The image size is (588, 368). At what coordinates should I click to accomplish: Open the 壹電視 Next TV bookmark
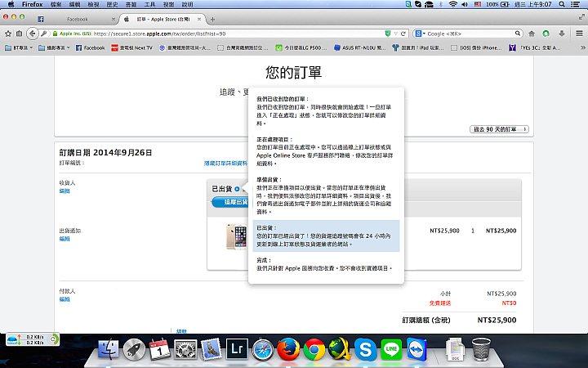pos(132,47)
